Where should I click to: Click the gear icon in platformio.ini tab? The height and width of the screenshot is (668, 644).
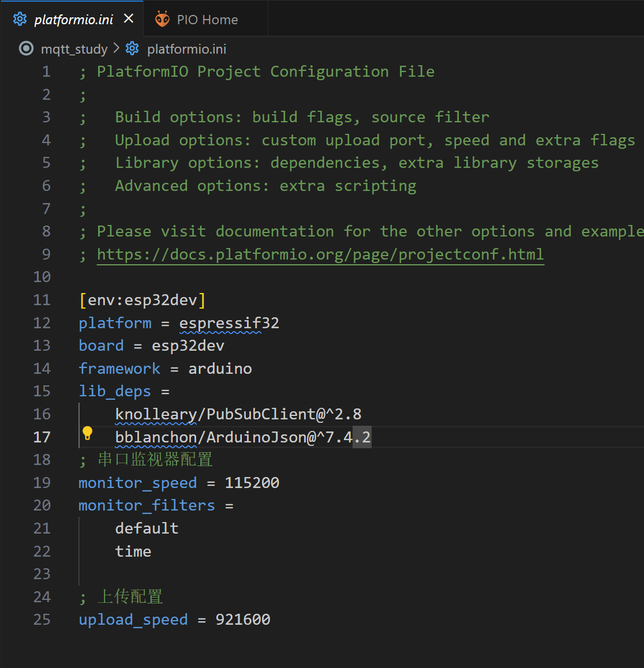[x=20, y=19]
